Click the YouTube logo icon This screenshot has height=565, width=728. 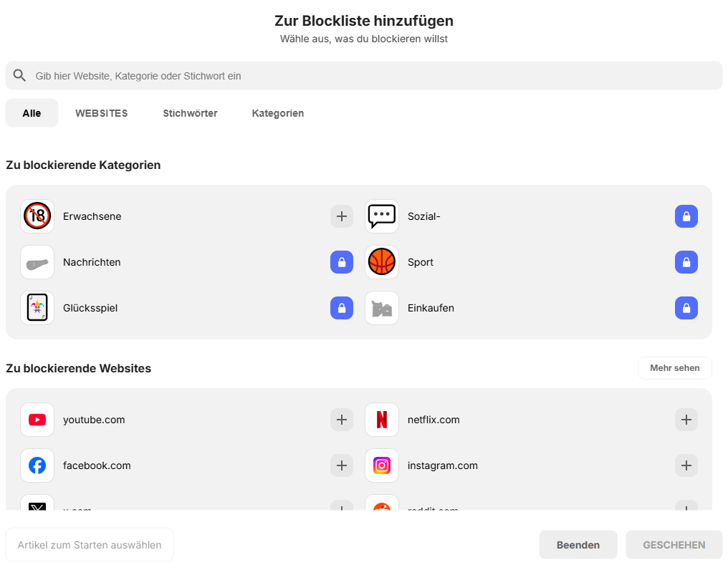point(37,420)
